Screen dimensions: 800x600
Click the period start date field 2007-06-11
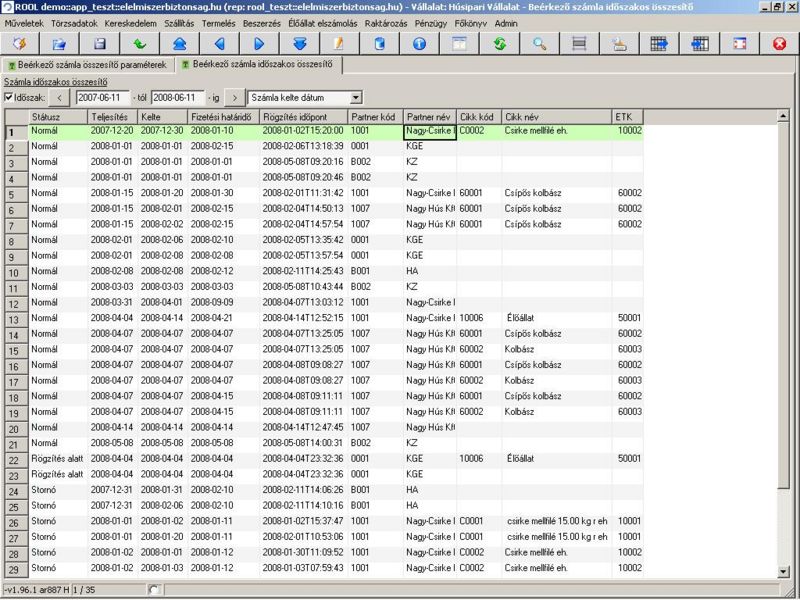104,98
